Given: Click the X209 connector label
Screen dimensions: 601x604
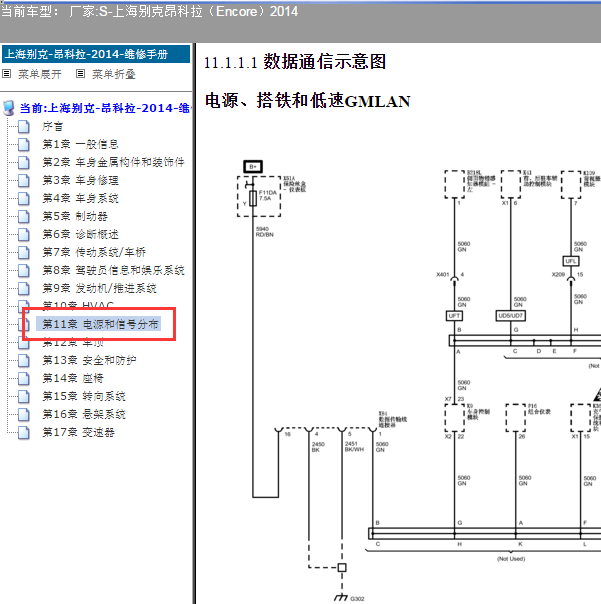Looking at the screenshot, I should [558, 275].
